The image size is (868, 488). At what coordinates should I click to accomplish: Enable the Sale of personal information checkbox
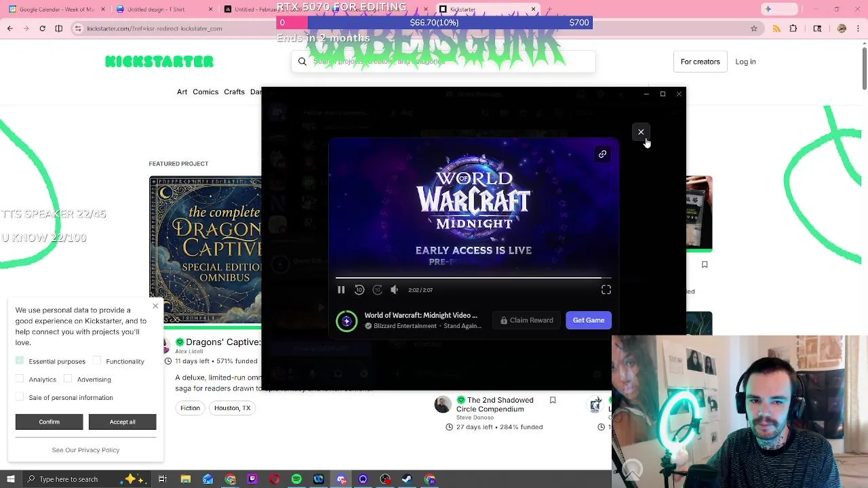point(20,397)
